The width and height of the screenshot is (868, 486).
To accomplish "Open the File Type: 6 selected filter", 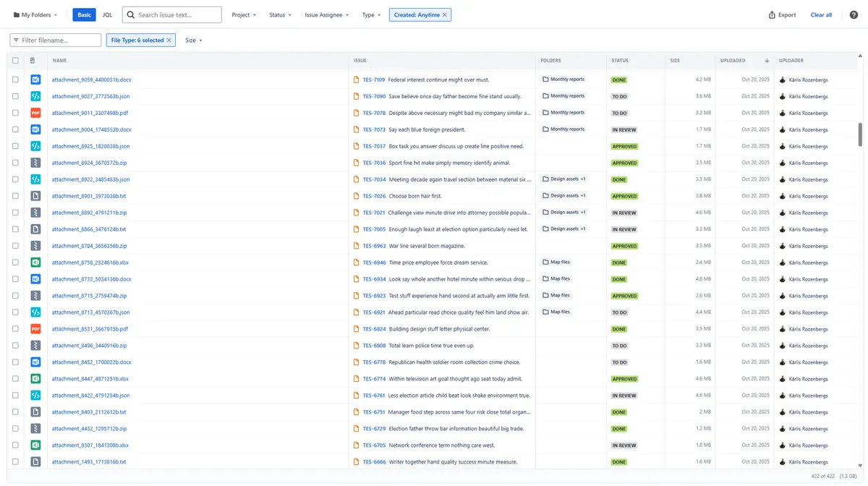I will tap(137, 40).
